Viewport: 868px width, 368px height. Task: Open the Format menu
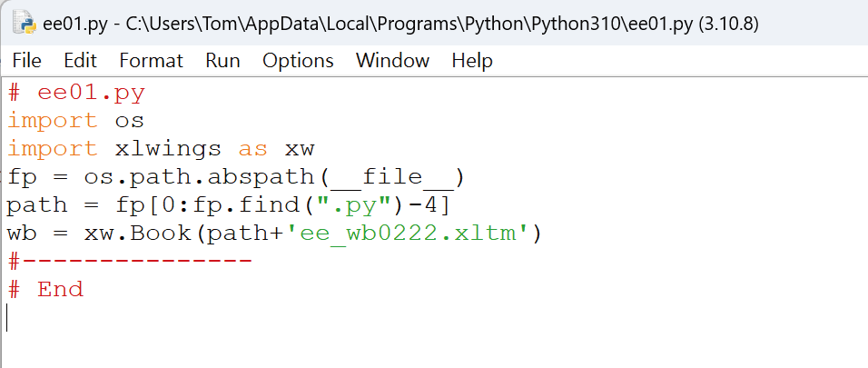coord(151,60)
